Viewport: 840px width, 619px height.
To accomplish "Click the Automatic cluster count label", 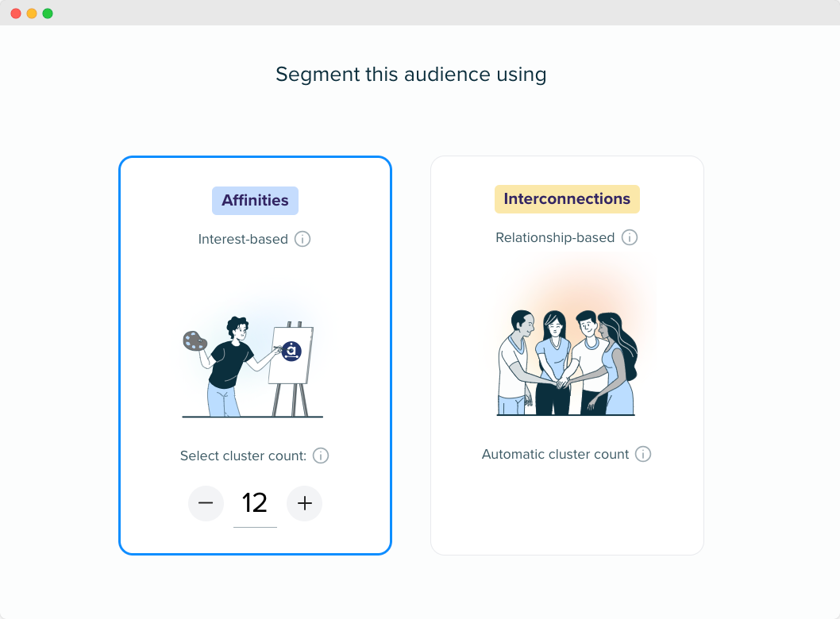I will point(555,454).
